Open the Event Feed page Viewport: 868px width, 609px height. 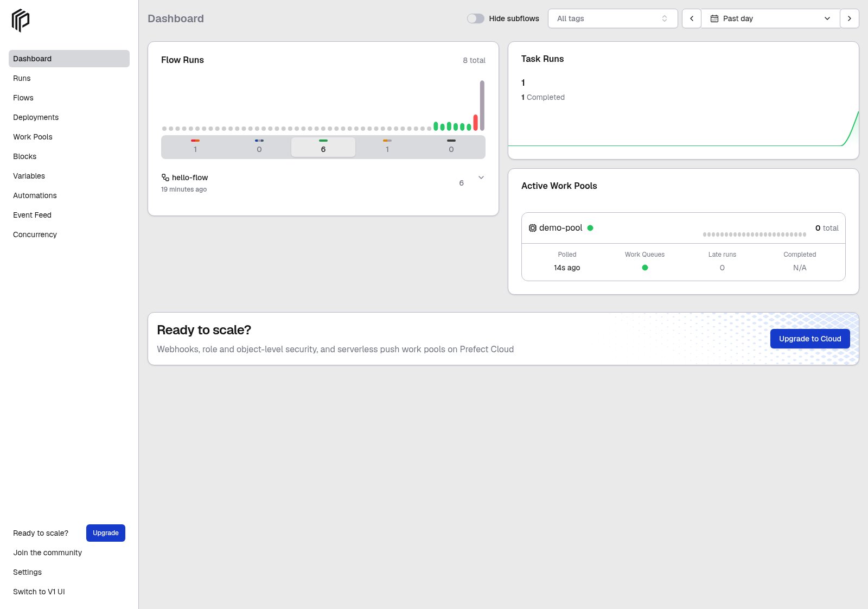click(69, 215)
